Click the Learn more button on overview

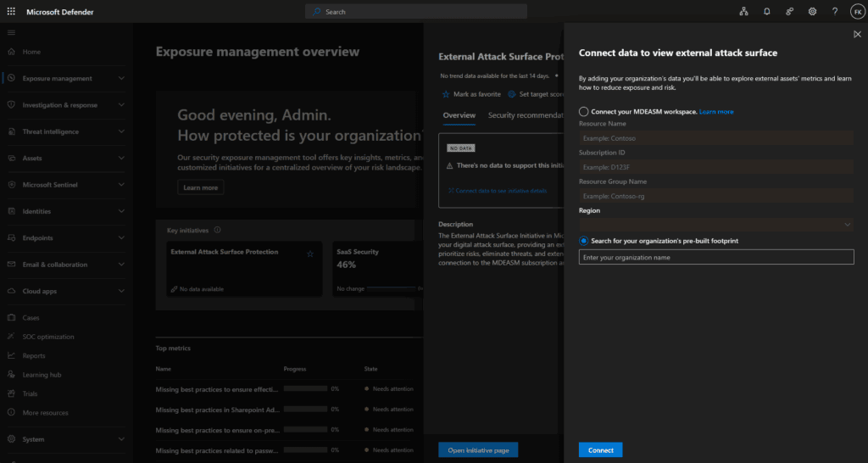(200, 187)
